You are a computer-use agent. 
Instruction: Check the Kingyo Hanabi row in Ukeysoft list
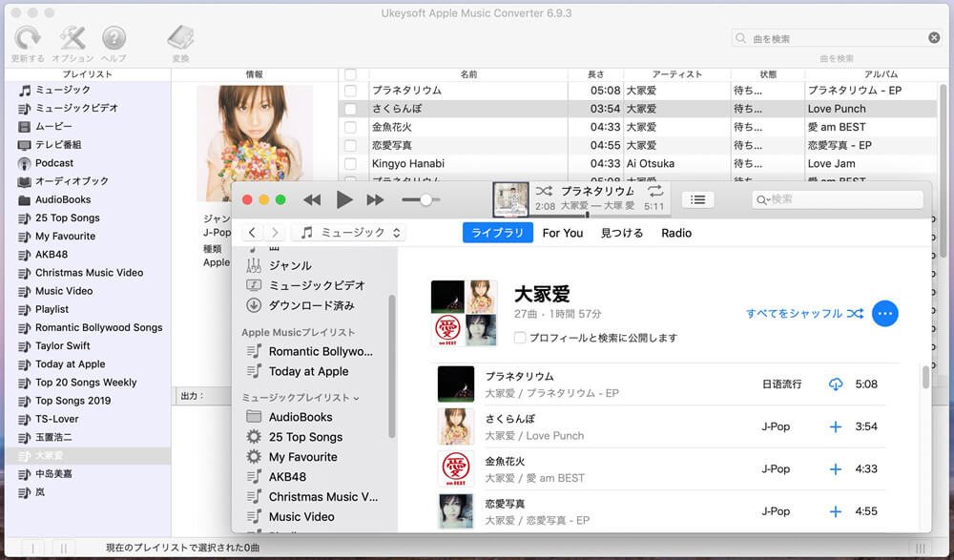(350, 164)
